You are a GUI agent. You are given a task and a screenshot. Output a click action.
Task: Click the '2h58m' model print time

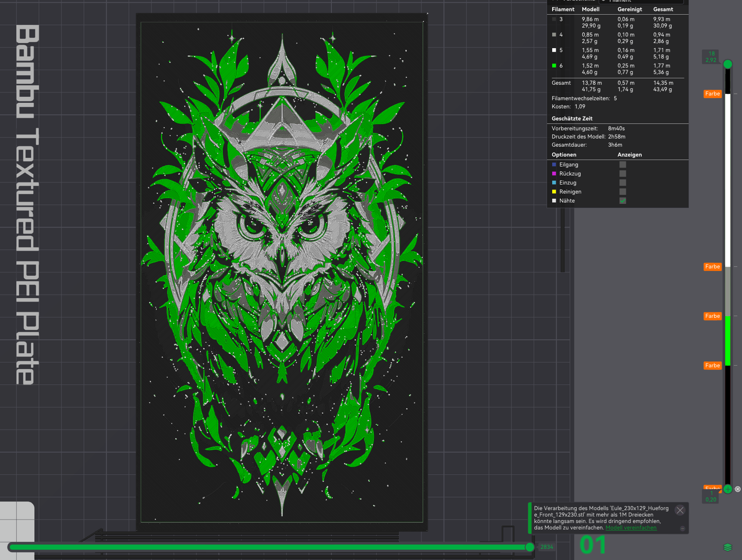coord(616,137)
